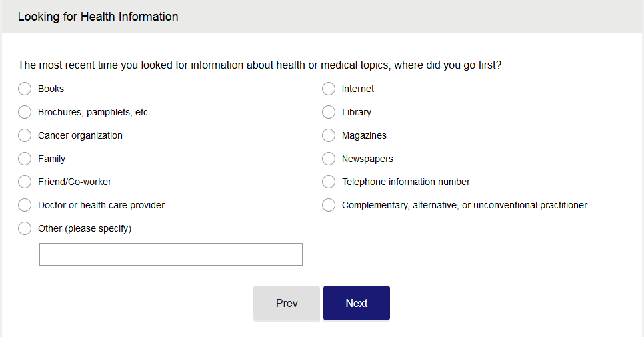Select the Library radio button

click(329, 112)
